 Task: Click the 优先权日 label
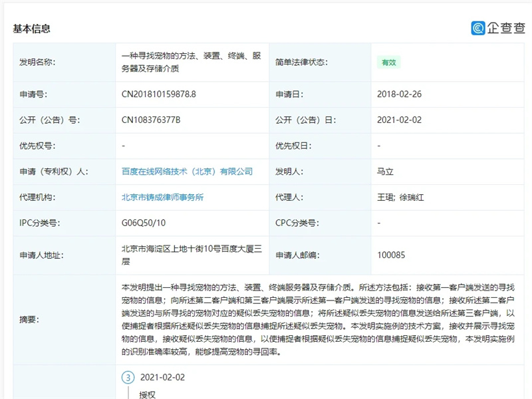point(293,146)
